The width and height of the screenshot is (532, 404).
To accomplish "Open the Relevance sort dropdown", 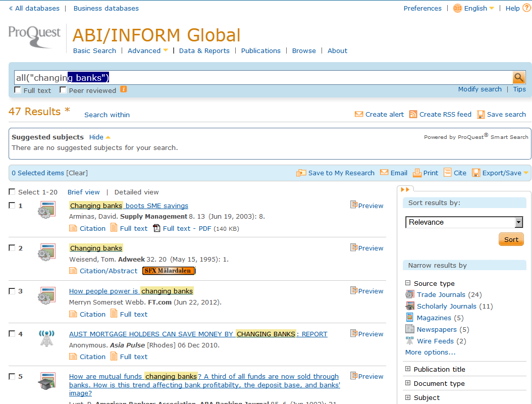I will pyautogui.click(x=464, y=222).
